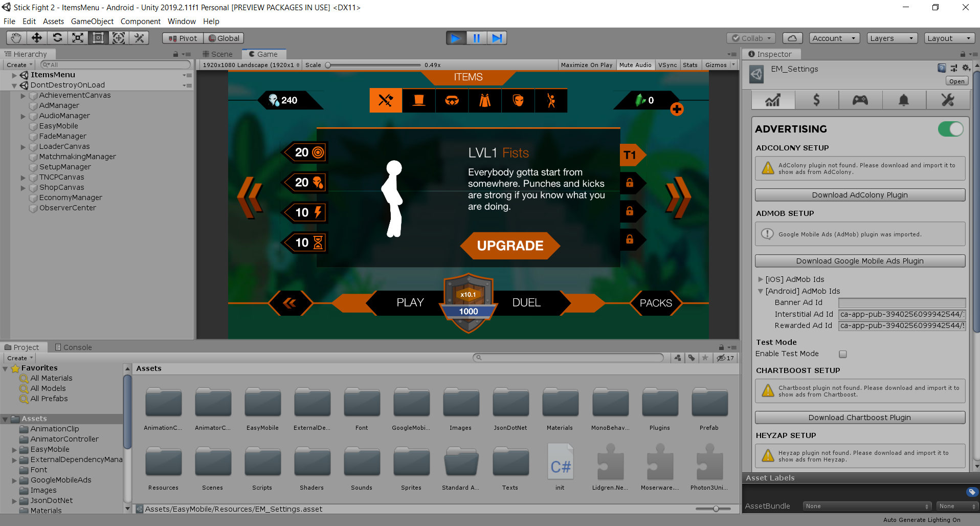Open custom editor tools icon
Image resolution: width=980 pixels, height=526 pixels.
pos(139,38)
